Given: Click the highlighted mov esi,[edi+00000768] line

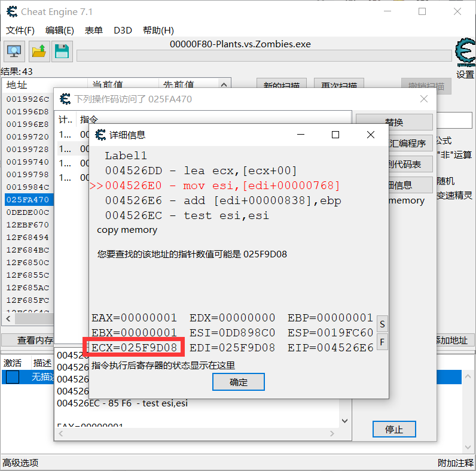Looking at the screenshot, I should click(215, 186).
